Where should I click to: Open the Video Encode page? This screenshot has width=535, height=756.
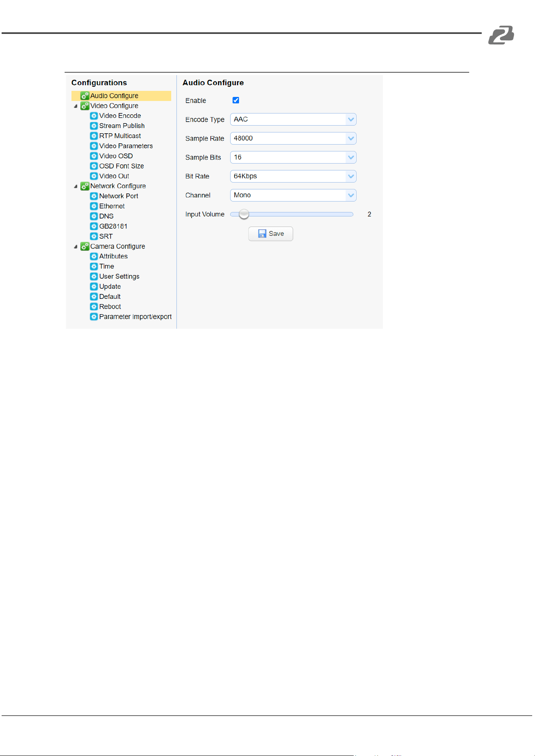tap(120, 116)
